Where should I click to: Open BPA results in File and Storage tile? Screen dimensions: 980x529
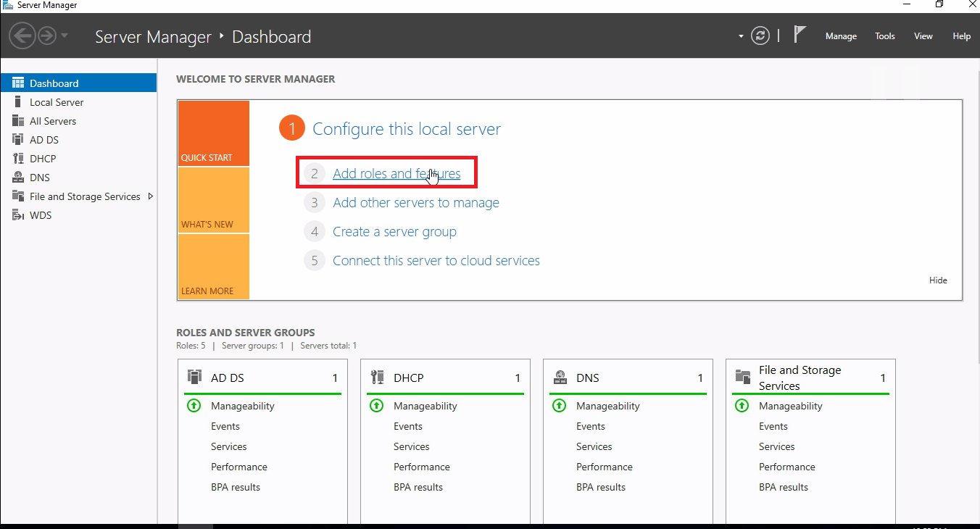point(784,487)
